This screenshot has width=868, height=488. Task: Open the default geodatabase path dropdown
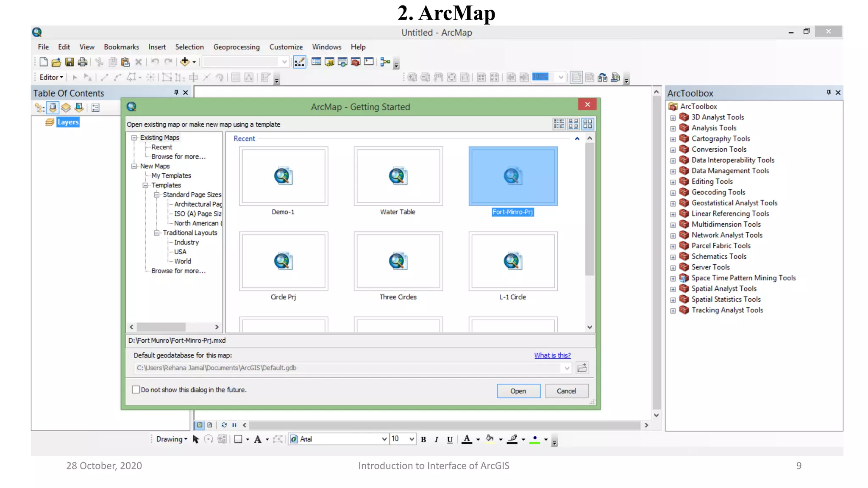(x=567, y=368)
